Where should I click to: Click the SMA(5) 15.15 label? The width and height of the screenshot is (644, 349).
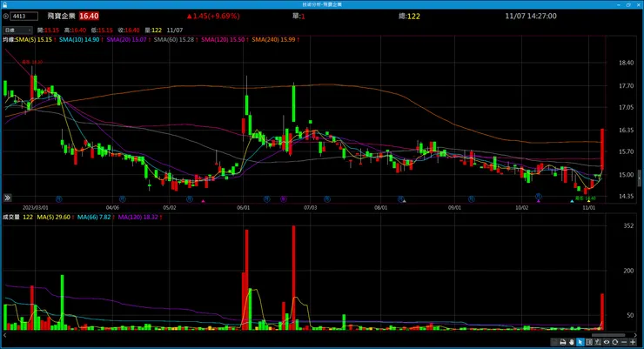click(x=34, y=40)
